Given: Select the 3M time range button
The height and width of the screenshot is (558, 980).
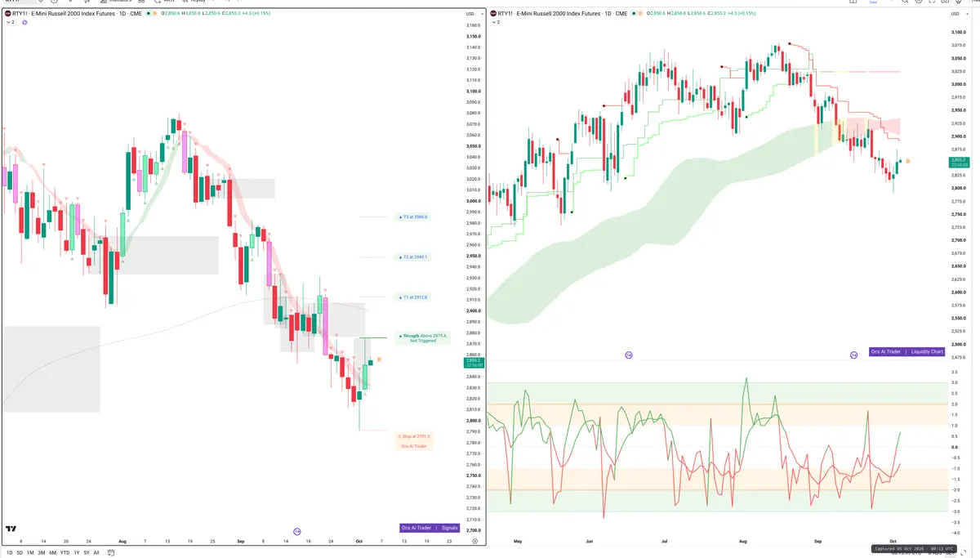Looking at the screenshot, I should click(42, 552).
